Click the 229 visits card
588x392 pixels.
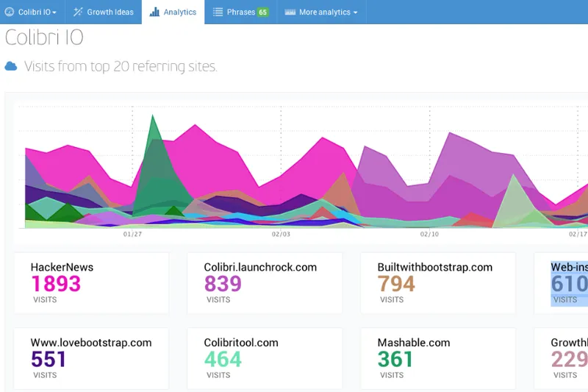[562, 358]
